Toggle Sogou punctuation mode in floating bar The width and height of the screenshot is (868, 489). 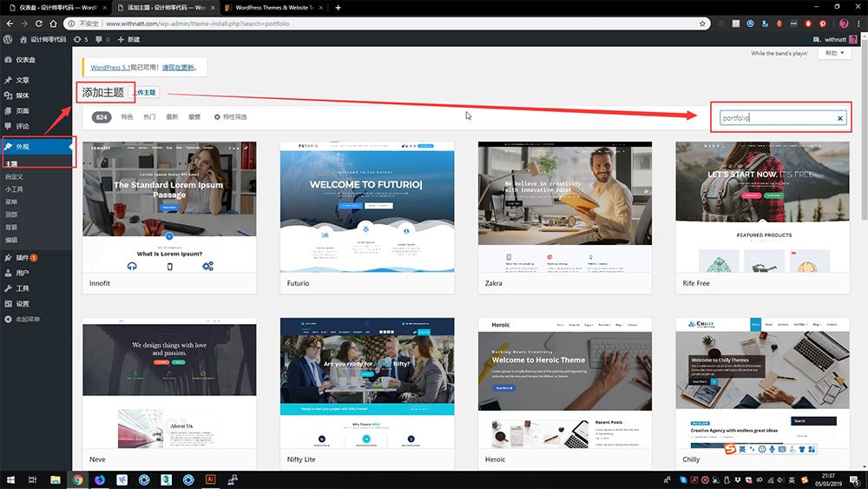click(x=752, y=449)
